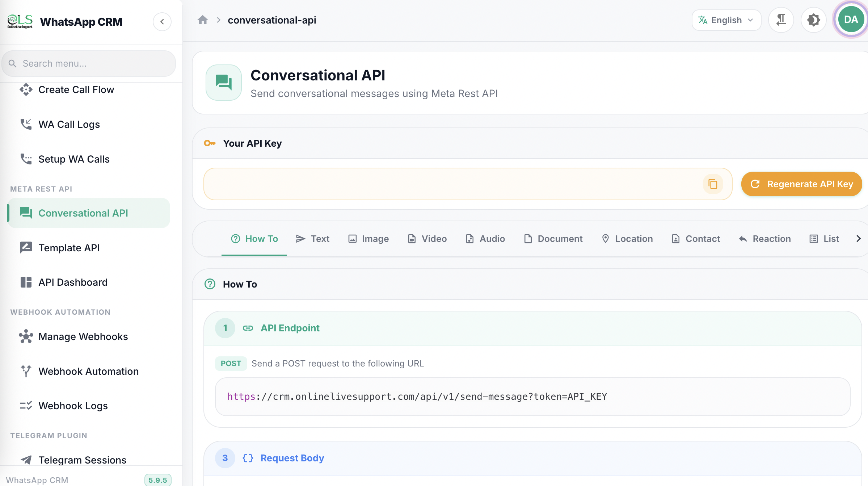The height and width of the screenshot is (486, 868).
Task: Collapse the sidebar with the chevron button
Action: pos(162,22)
